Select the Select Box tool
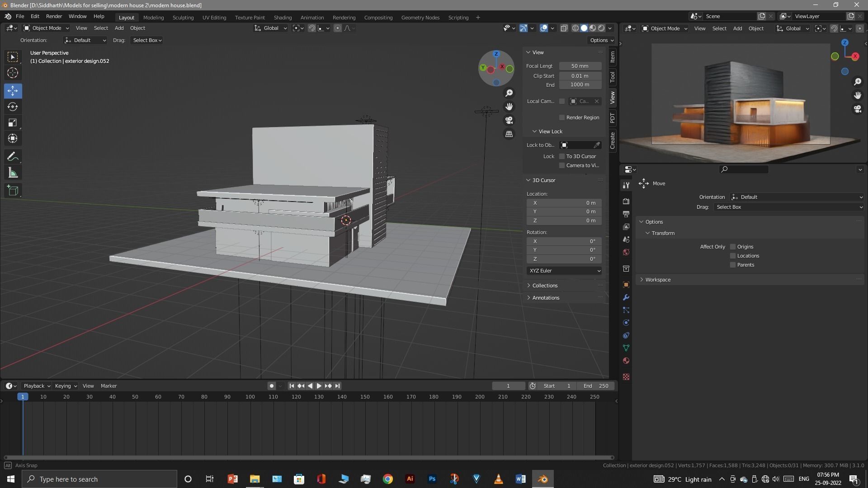This screenshot has width=868, height=488. (13, 57)
